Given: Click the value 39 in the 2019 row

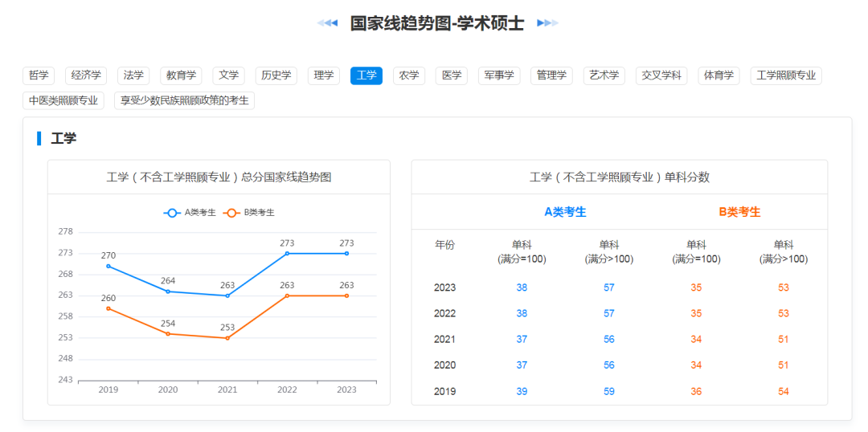Looking at the screenshot, I should tap(522, 392).
